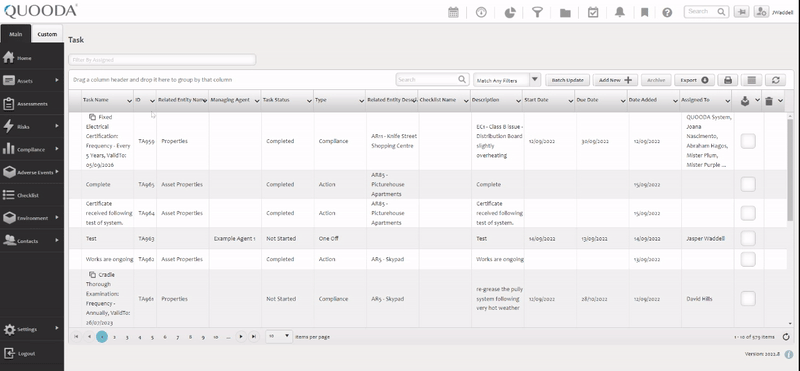Open Assessments in sidebar
This screenshot has width=800, height=371.
(32, 104)
